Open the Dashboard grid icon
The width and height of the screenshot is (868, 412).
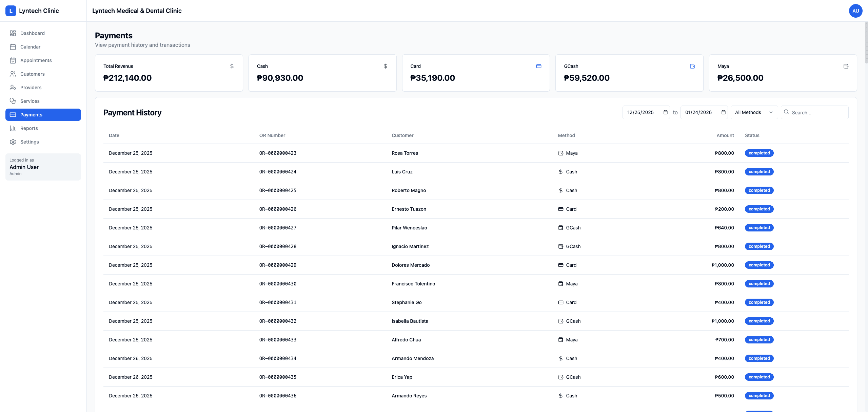[x=13, y=33]
